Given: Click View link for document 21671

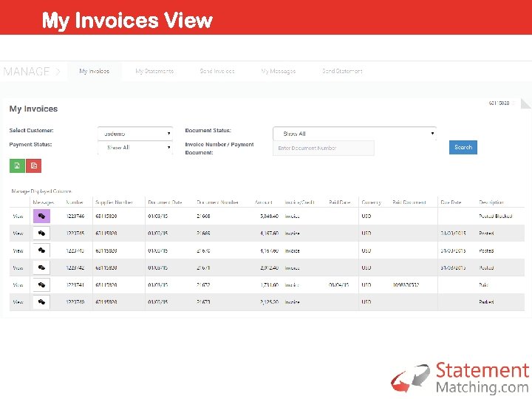Looking at the screenshot, I should 18,267.
